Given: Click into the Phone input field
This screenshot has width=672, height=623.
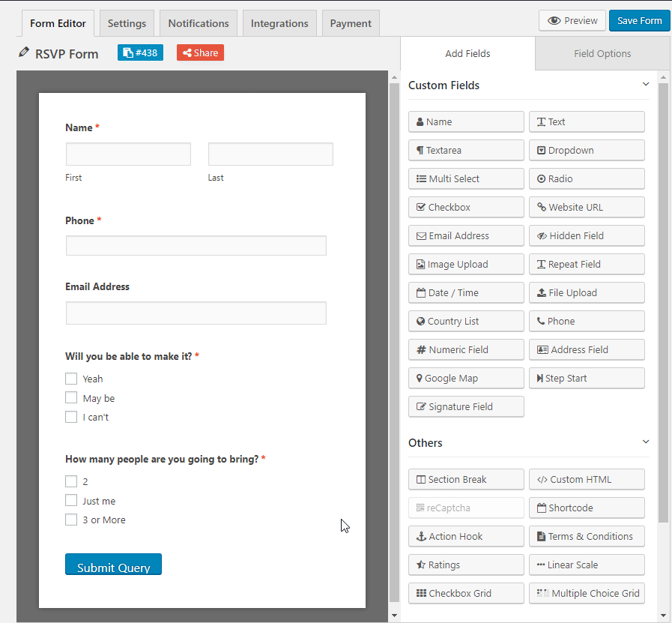Looking at the screenshot, I should [x=196, y=246].
